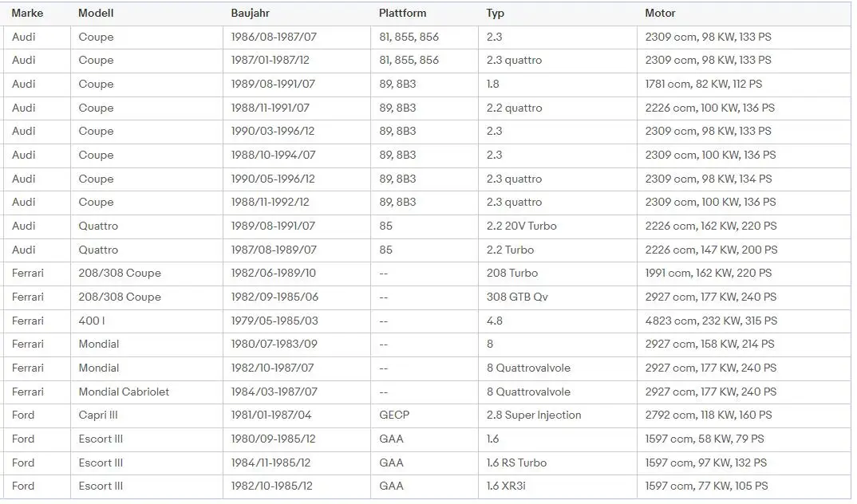The image size is (857, 504).
Task: Click the Marke column header
Action: pyautogui.click(x=27, y=14)
